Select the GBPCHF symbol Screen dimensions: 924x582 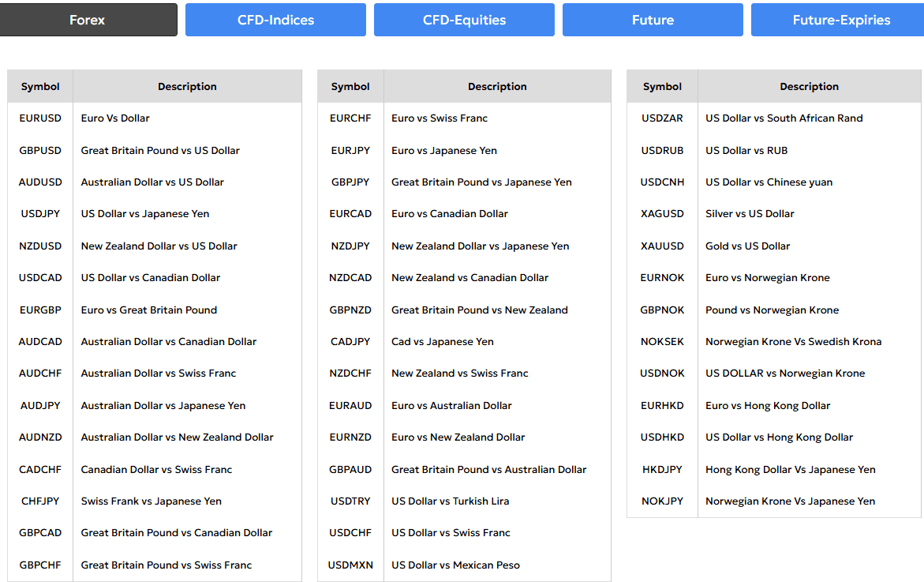click(40, 565)
